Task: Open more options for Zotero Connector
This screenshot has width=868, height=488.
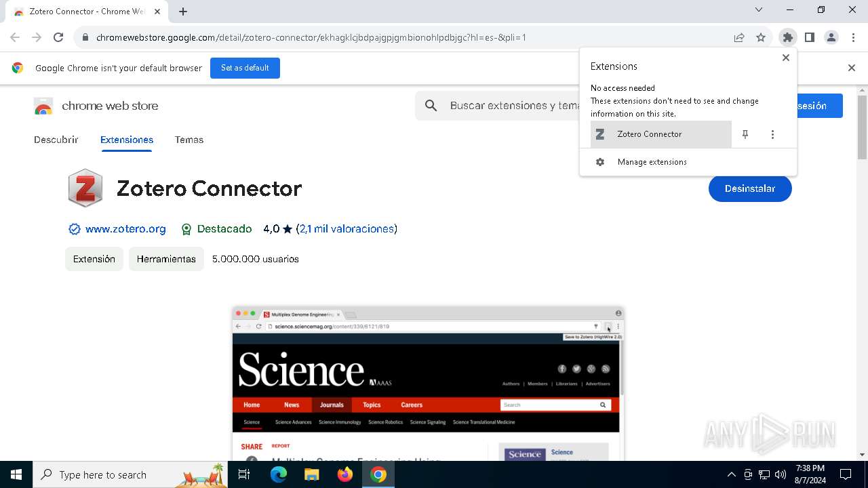Action: (772, 134)
